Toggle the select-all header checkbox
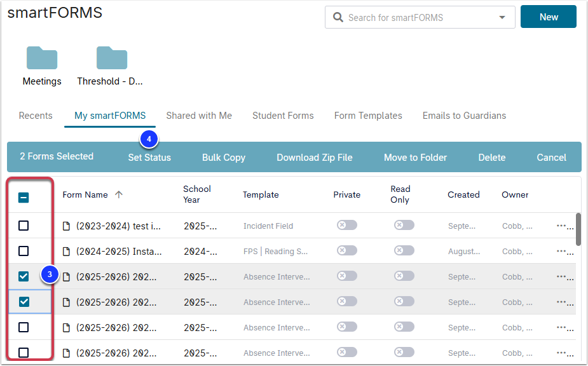 (24, 197)
